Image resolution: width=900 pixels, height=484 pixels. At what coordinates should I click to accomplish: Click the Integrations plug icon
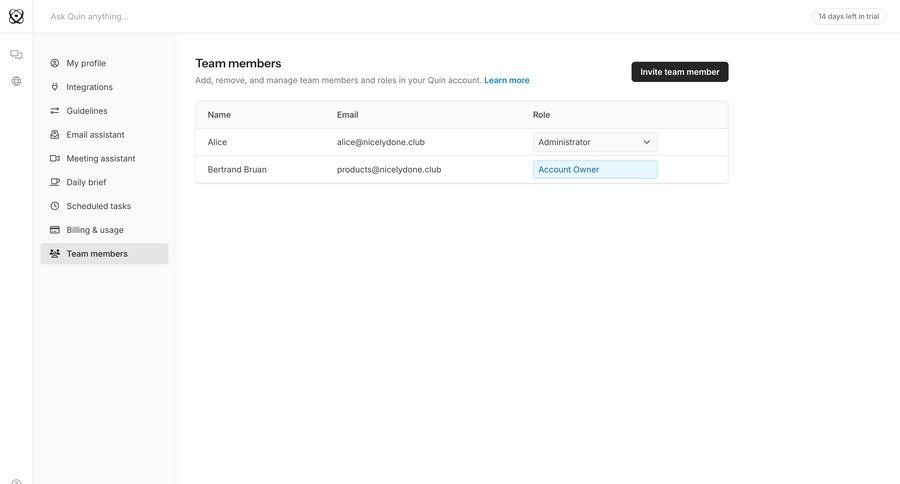pyautogui.click(x=55, y=87)
